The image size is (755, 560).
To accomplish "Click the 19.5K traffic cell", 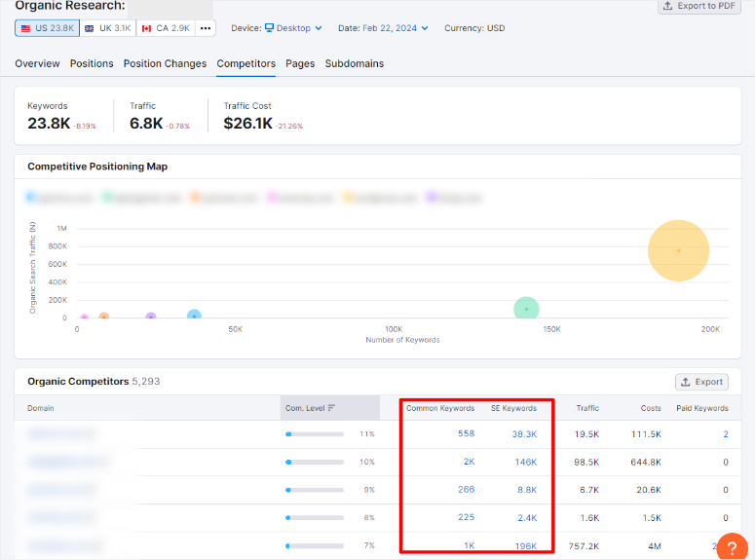I will [x=586, y=433].
